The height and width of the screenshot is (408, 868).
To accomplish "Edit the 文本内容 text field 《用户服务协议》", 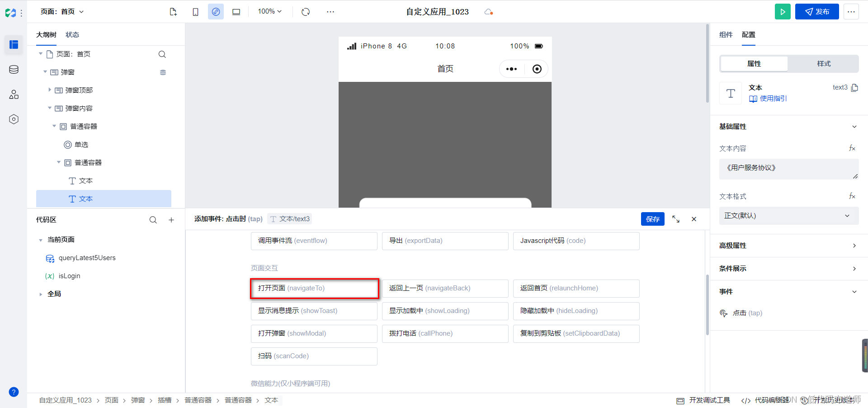I will [788, 169].
